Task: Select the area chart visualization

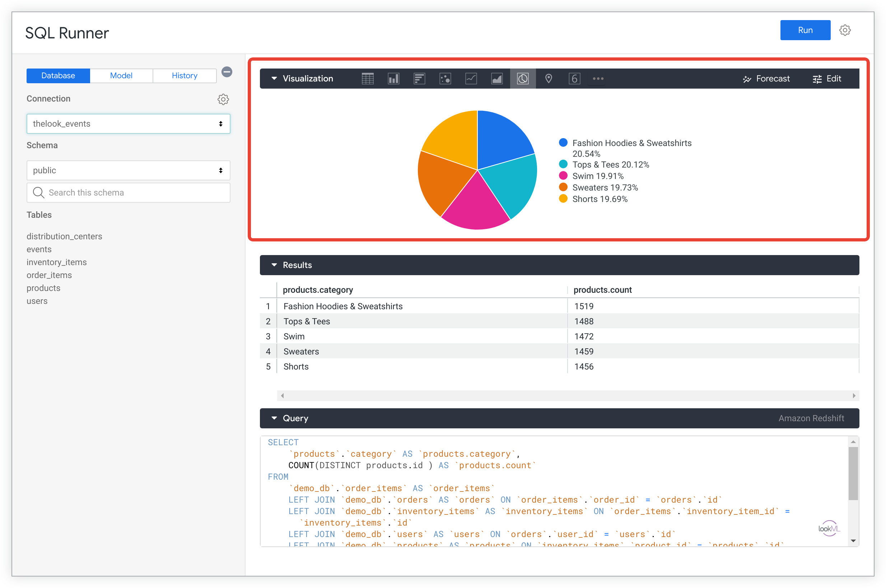Action: [x=497, y=78]
